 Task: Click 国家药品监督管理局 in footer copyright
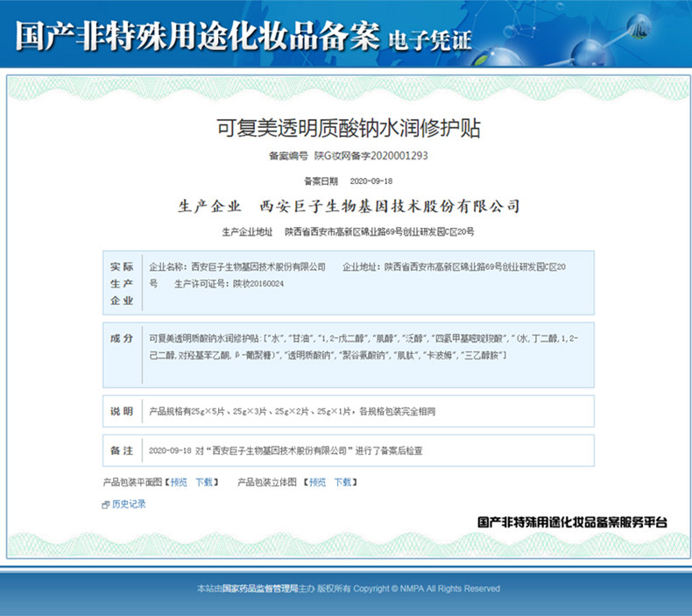click(260, 588)
